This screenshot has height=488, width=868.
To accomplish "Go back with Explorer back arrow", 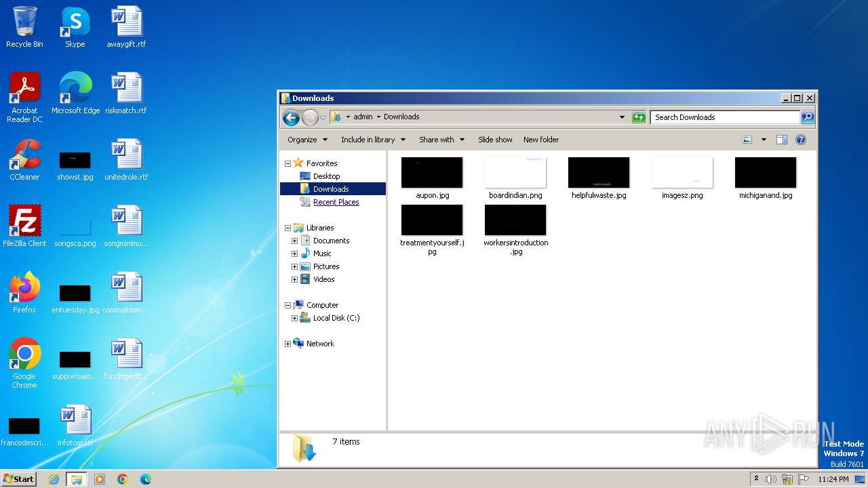I will [291, 117].
